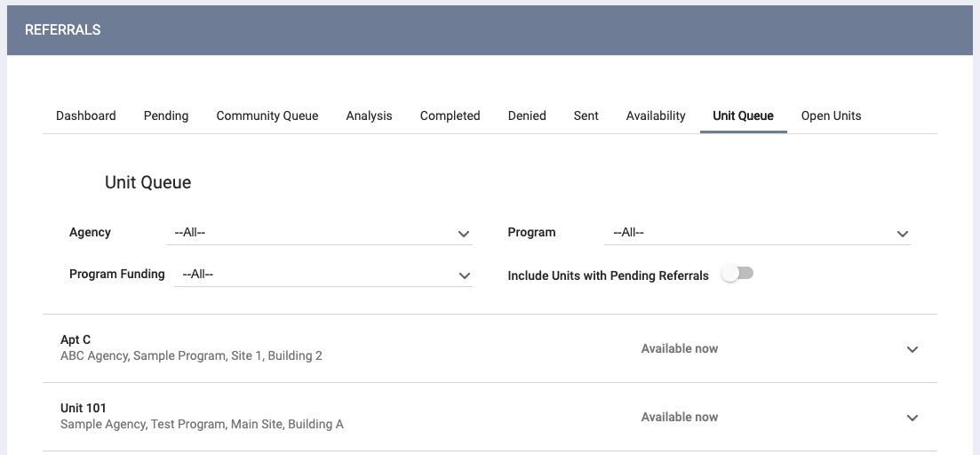Open the Pending tab
980x455 pixels.
pyautogui.click(x=166, y=116)
